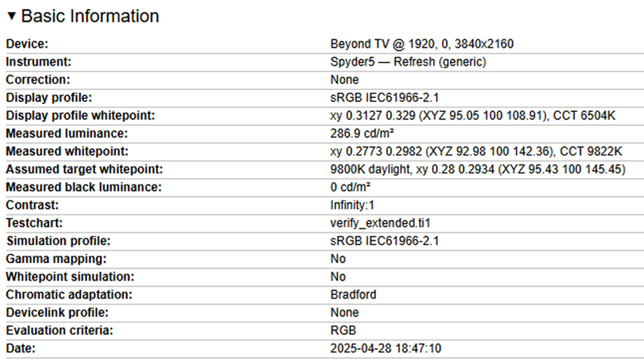This screenshot has height=362, width=644.
Task: Collapse the Basic Information disclosure triangle
Action: tap(12, 16)
